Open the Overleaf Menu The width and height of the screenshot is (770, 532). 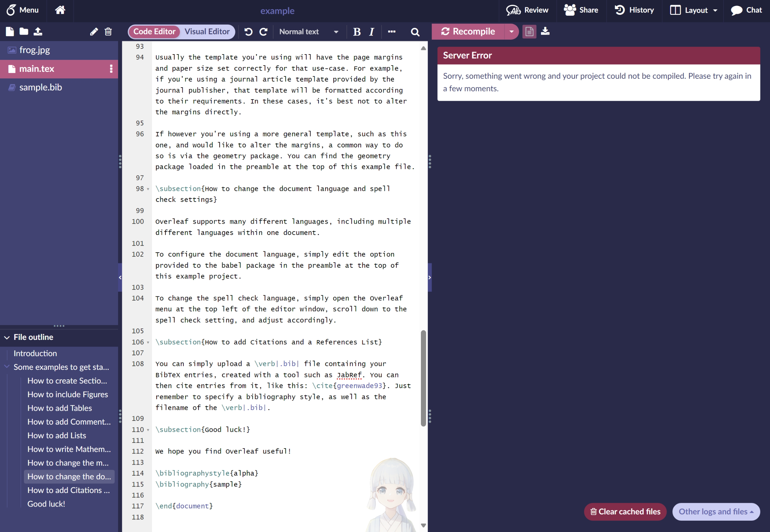[x=23, y=10]
